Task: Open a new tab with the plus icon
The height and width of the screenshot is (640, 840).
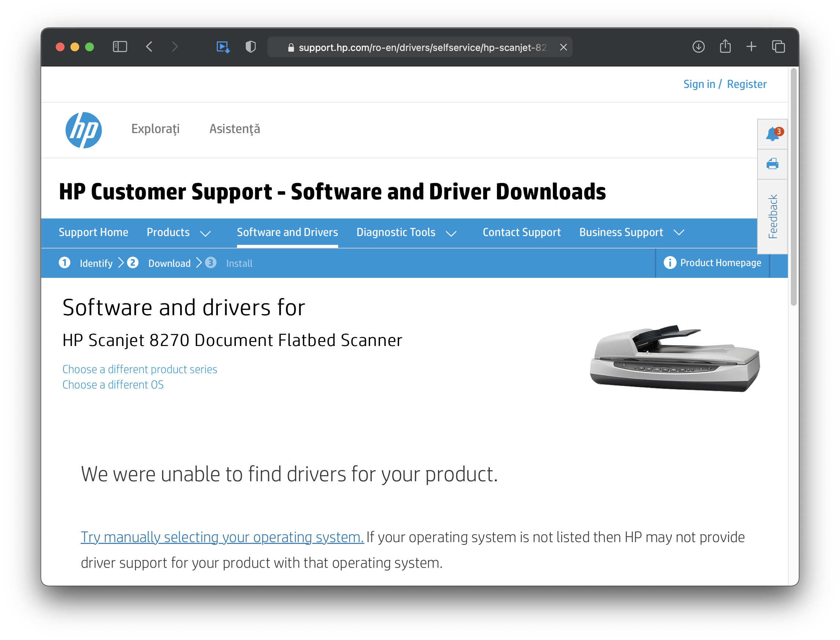Action: (x=751, y=47)
